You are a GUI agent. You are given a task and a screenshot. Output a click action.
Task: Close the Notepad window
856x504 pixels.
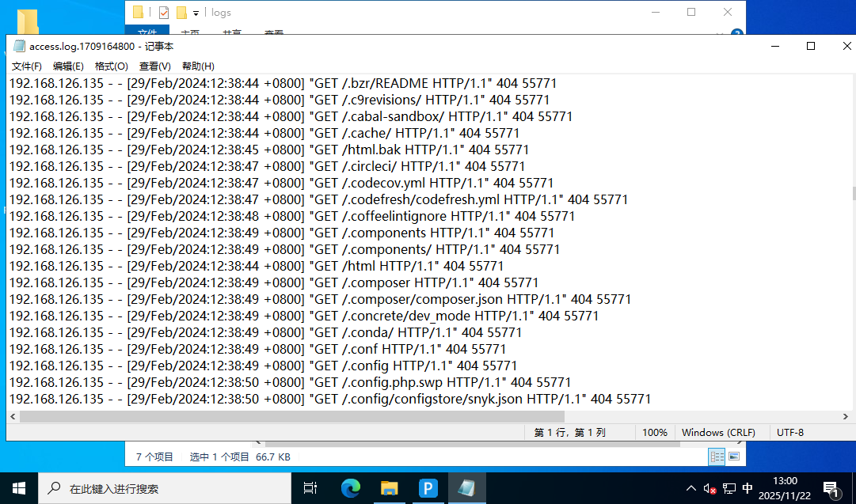846,47
